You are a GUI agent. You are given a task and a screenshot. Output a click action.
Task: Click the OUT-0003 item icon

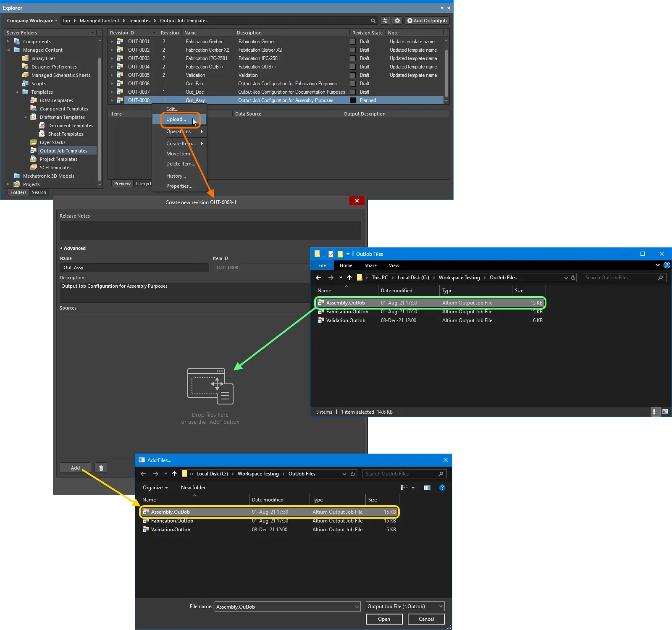[120, 58]
